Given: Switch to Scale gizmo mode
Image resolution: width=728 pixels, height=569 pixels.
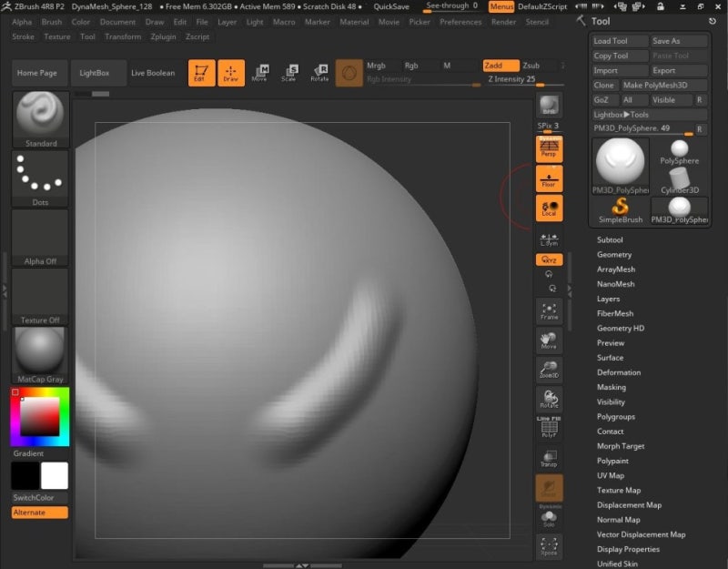Looking at the screenshot, I should click(289, 73).
